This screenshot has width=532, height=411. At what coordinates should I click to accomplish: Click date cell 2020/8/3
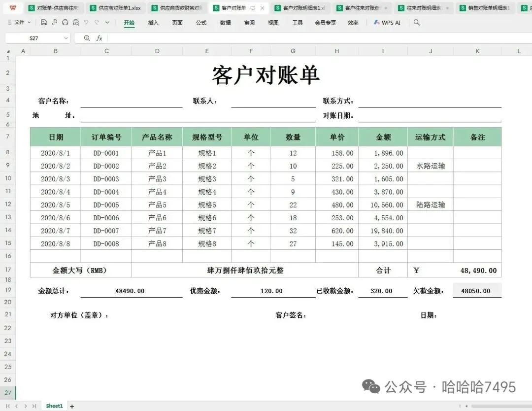pos(55,179)
